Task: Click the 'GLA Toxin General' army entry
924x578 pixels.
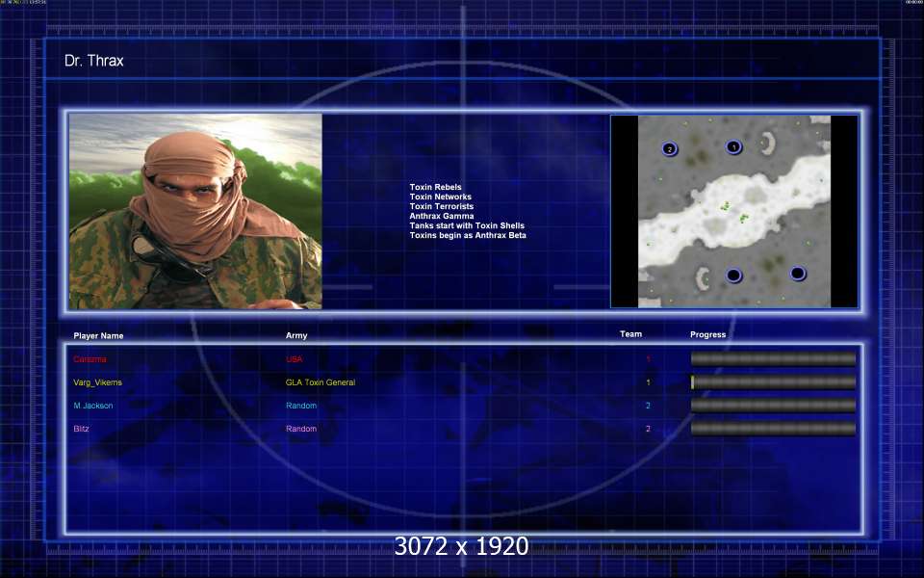Action: point(321,382)
